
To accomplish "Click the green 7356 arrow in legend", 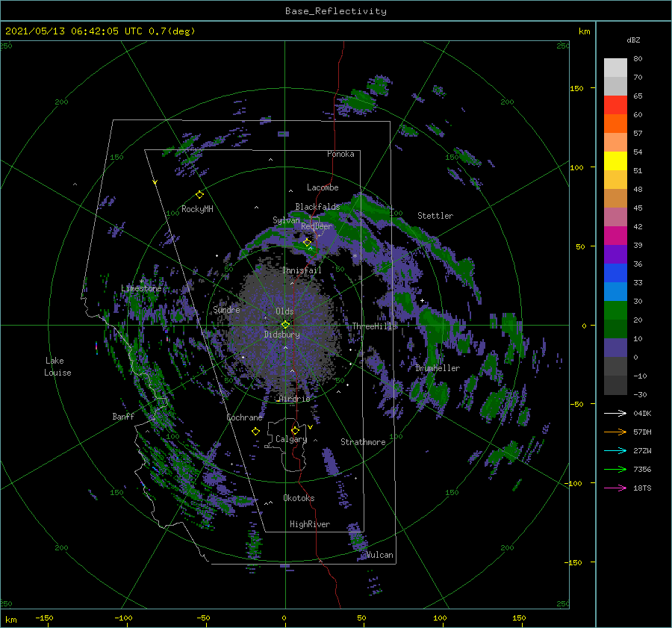I will [x=615, y=470].
